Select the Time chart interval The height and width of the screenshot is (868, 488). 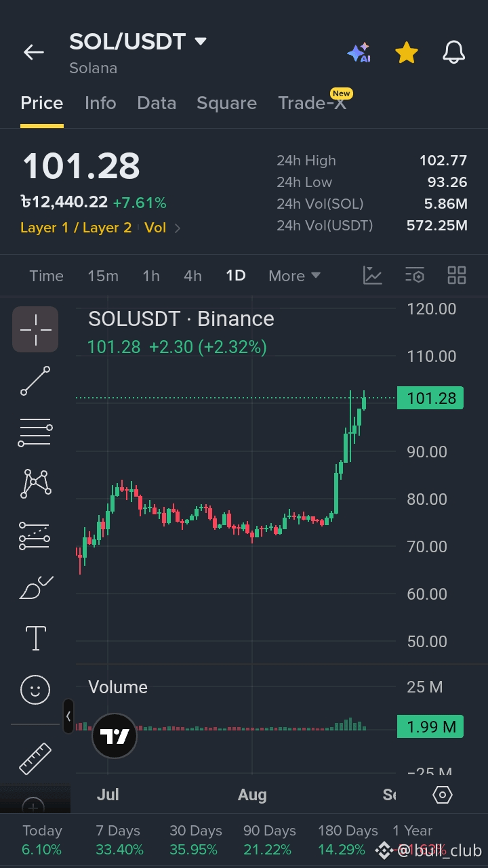point(46,276)
